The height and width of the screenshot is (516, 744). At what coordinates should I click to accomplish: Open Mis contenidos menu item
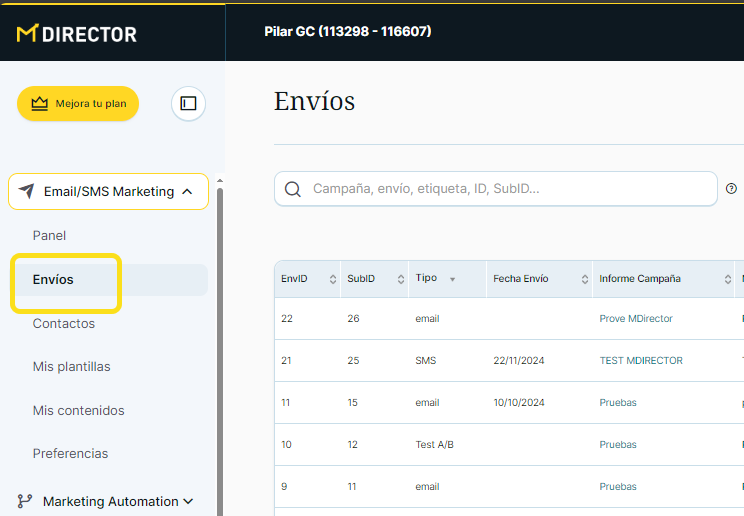tap(78, 410)
